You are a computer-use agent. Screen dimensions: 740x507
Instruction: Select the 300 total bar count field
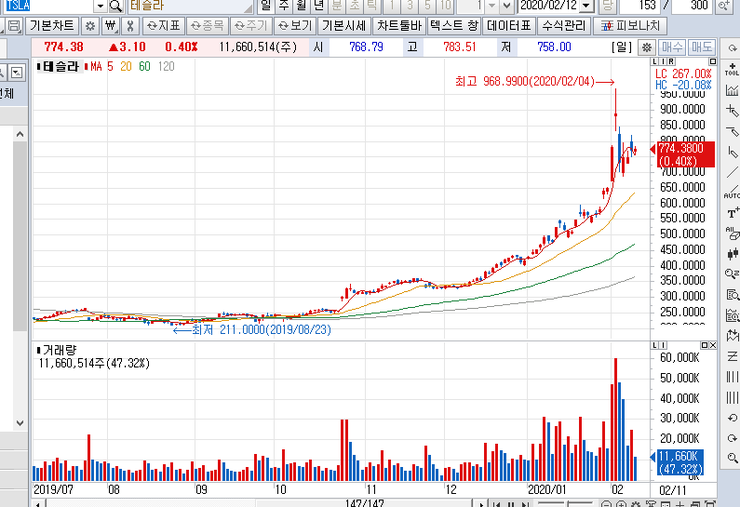click(691, 6)
